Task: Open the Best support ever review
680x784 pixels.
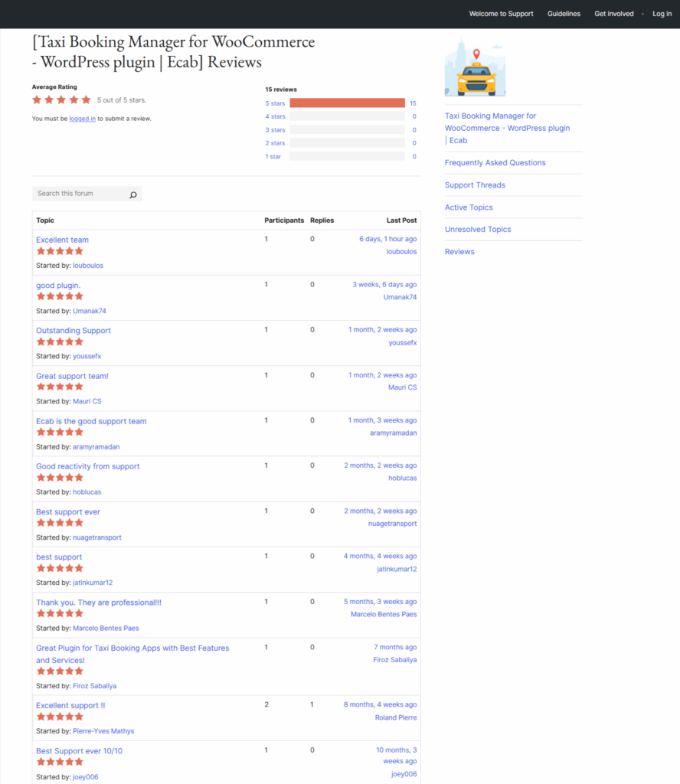Action: [x=68, y=512]
